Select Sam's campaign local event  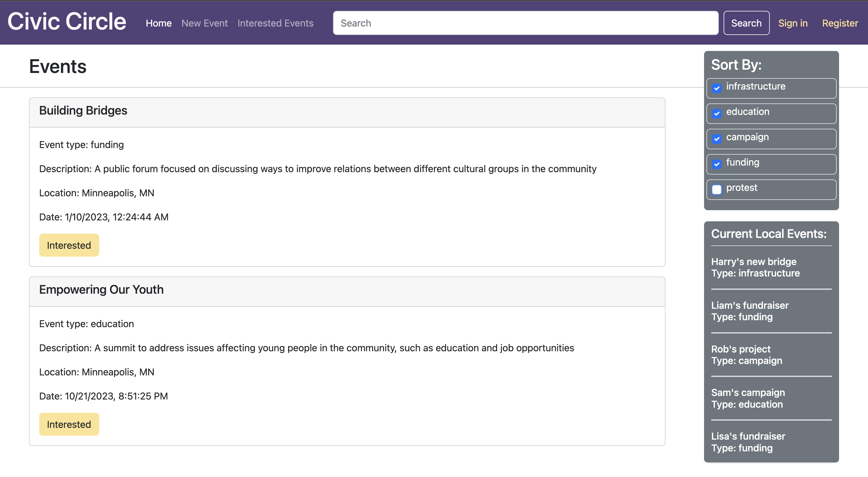[748, 393]
